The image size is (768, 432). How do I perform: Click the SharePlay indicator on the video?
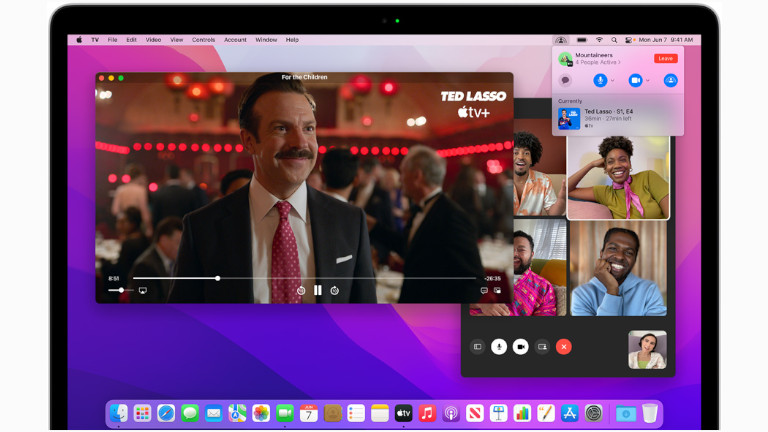tap(106, 95)
